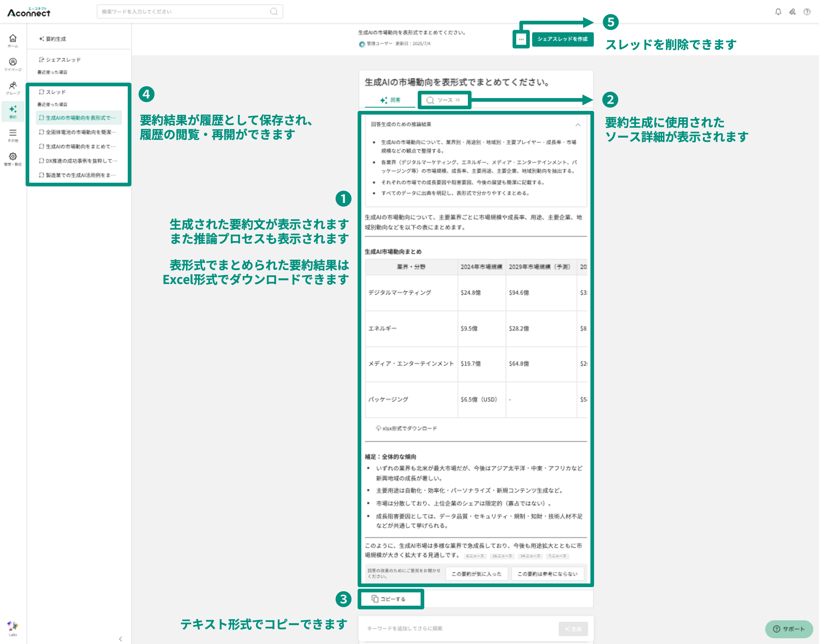Open the thread options ... menu
The image size is (819, 644).
point(521,39)
